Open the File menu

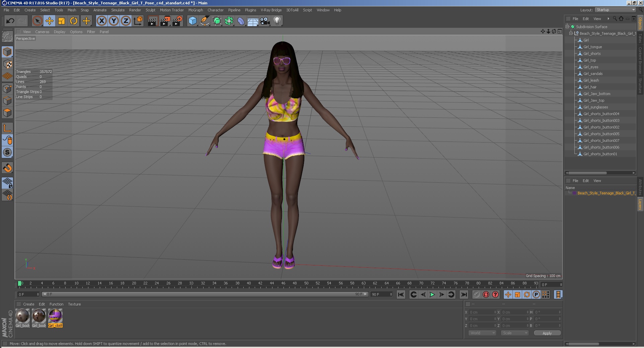[6, 10]
